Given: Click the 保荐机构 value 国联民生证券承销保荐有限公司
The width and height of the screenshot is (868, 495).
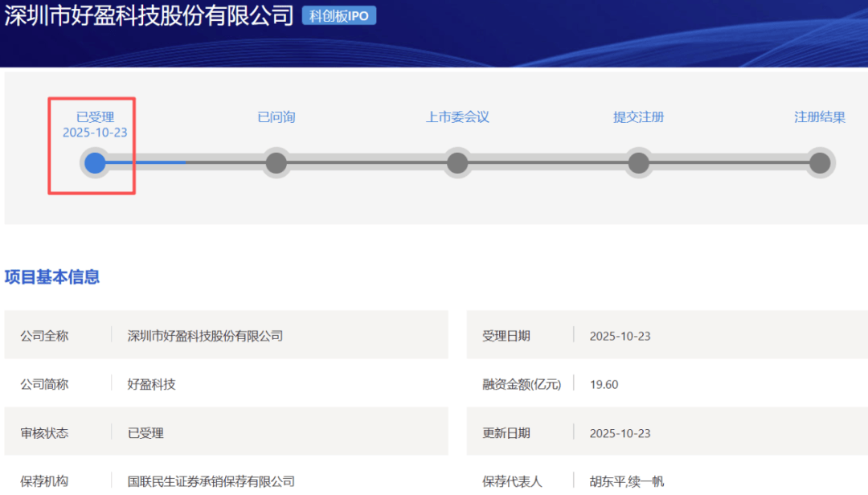Looking at the screenshot, I should click(x=211, y=481).
